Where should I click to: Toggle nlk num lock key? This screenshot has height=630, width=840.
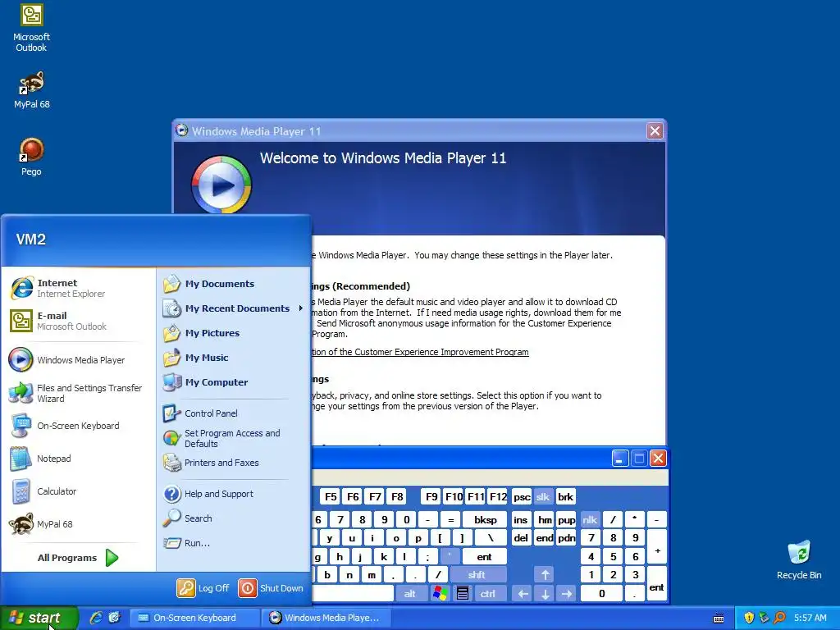(x=590, y=519)
